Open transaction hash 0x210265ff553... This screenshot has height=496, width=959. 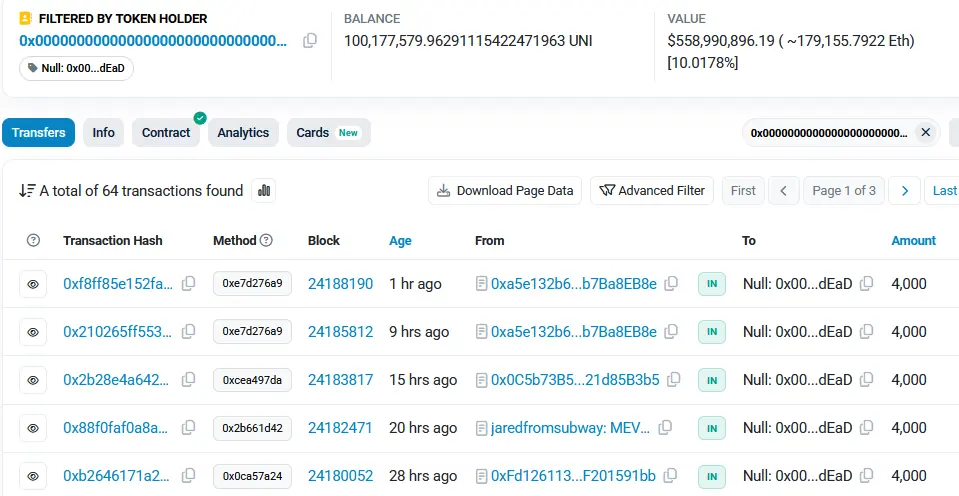click(117, 331)
